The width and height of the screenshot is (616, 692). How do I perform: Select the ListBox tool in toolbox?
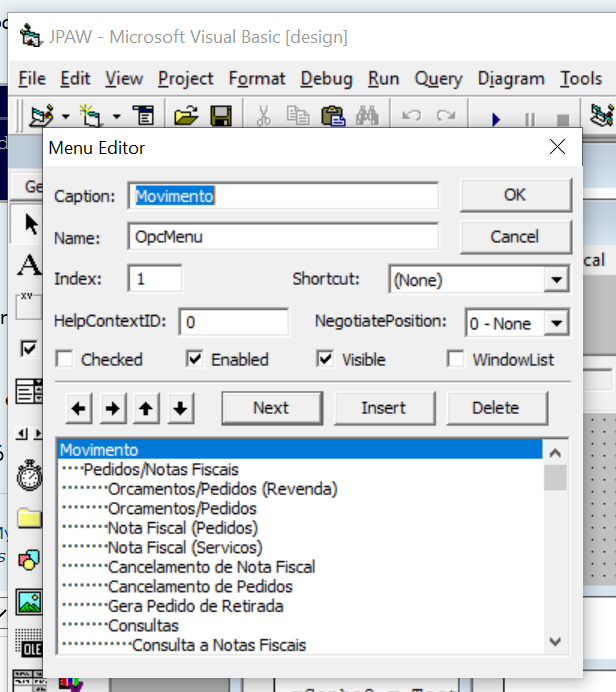29,391
